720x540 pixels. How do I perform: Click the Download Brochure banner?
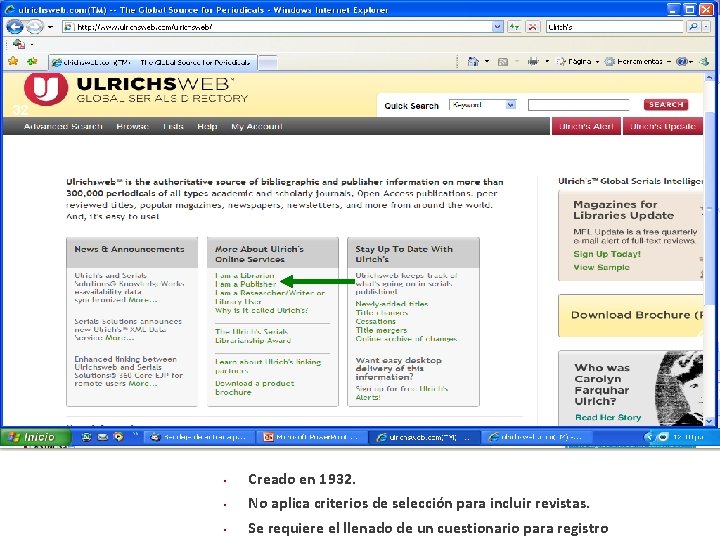coord(630,315)
